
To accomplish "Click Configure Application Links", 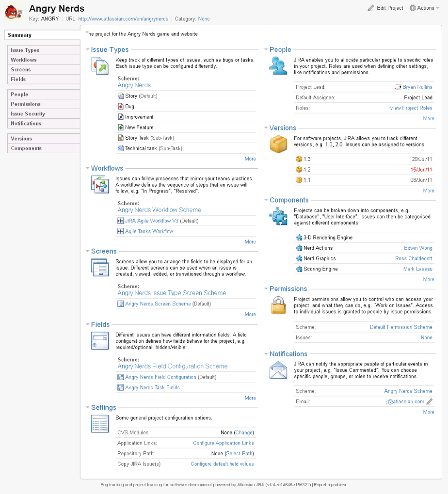I will point(224,443).
